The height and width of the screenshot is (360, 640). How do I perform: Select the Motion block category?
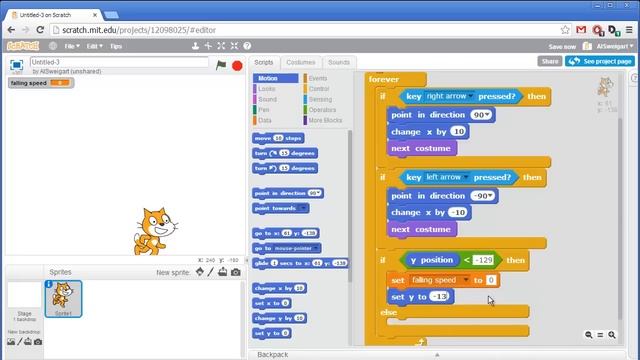tap(276, 78)
